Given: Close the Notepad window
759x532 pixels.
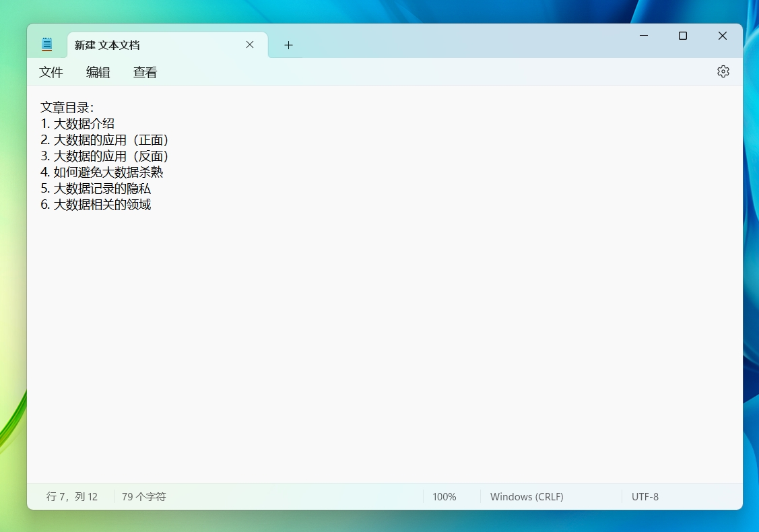Looking at the screenshot, I should tap(722, 35).
